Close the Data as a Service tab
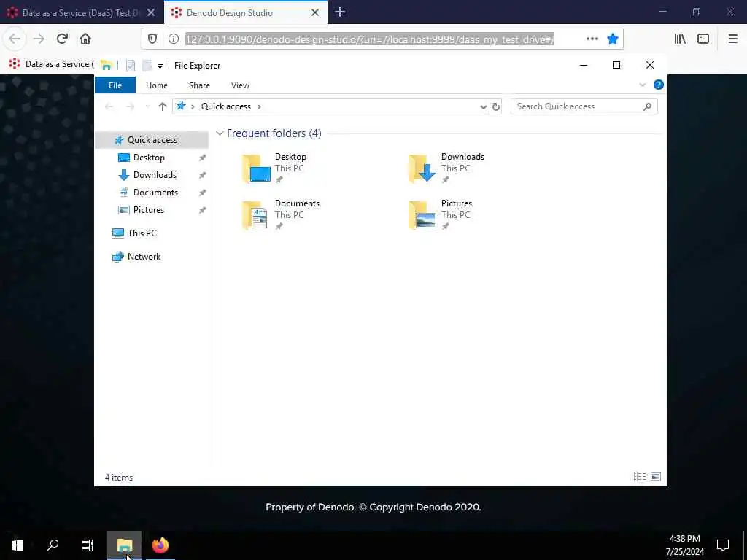Image resolution: width=747 pixels, height=560 pixels. [x=151, y=13]
